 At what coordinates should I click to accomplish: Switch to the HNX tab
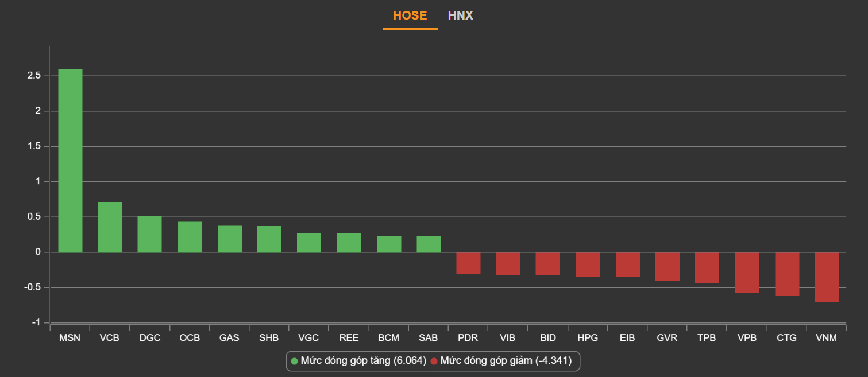coord(460,15)
